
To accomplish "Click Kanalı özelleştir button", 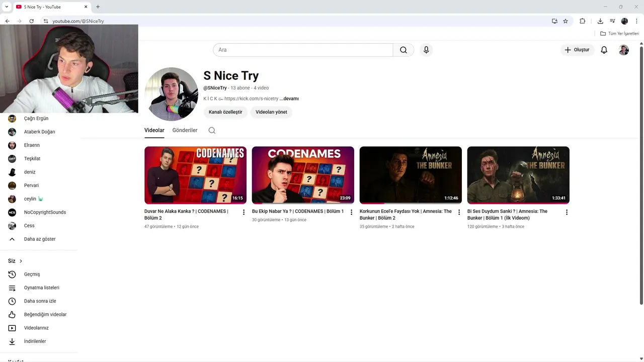I will tap(225, 112).
